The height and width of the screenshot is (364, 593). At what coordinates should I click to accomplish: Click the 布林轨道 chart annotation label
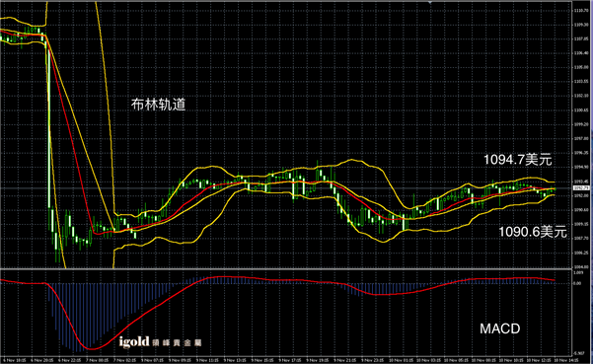pyautogui.click(x=159, y=105)
